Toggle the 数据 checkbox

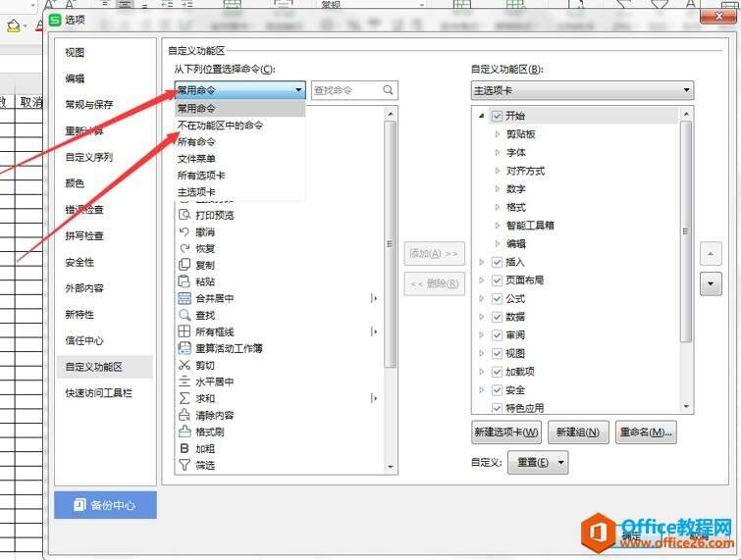click(497, 317)
